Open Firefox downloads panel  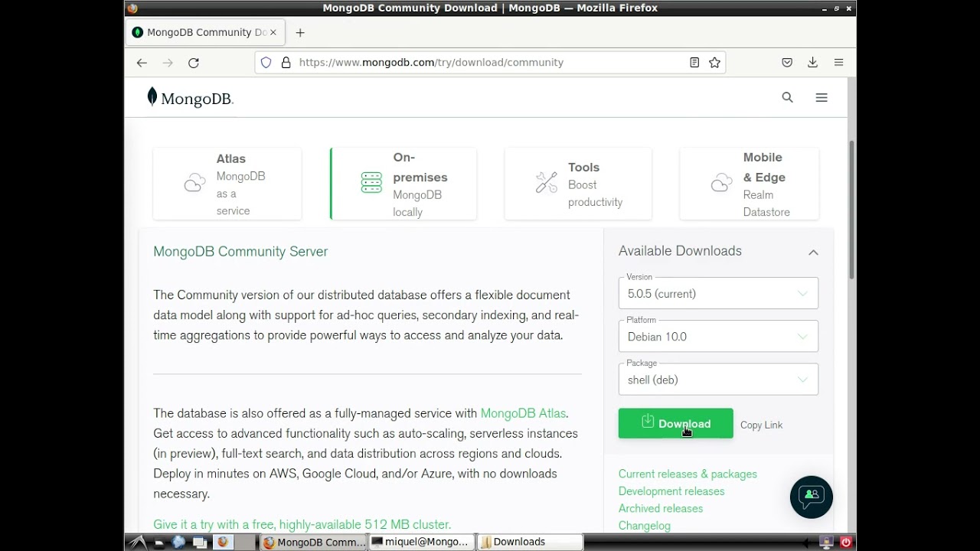point(813,63)
